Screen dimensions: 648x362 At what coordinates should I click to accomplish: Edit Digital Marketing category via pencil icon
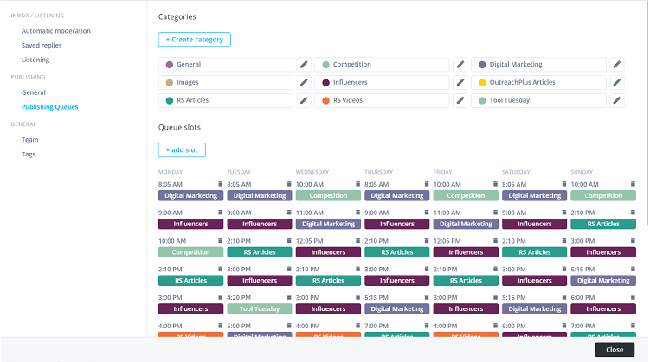coord(617,64)
